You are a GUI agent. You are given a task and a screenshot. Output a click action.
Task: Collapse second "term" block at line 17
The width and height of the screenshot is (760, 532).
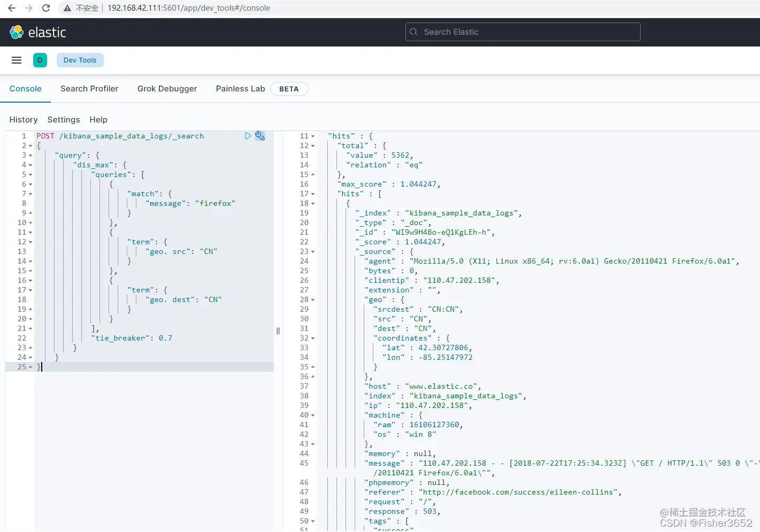[x=30, y=290]
